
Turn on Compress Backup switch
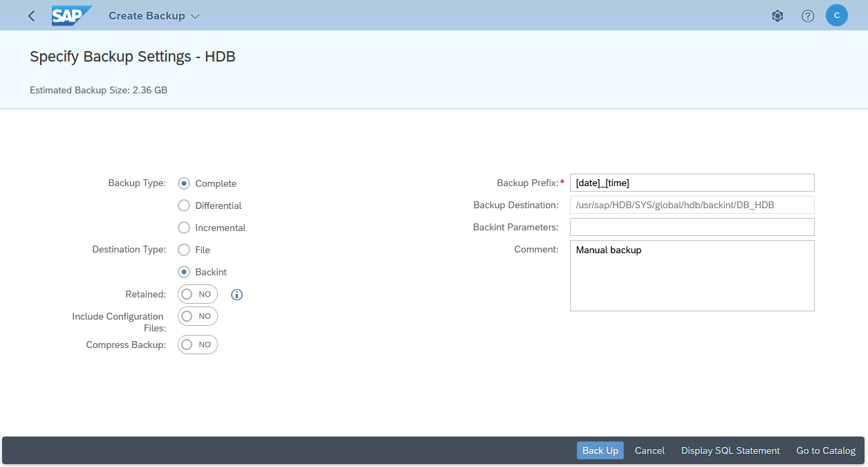[198, 345]
